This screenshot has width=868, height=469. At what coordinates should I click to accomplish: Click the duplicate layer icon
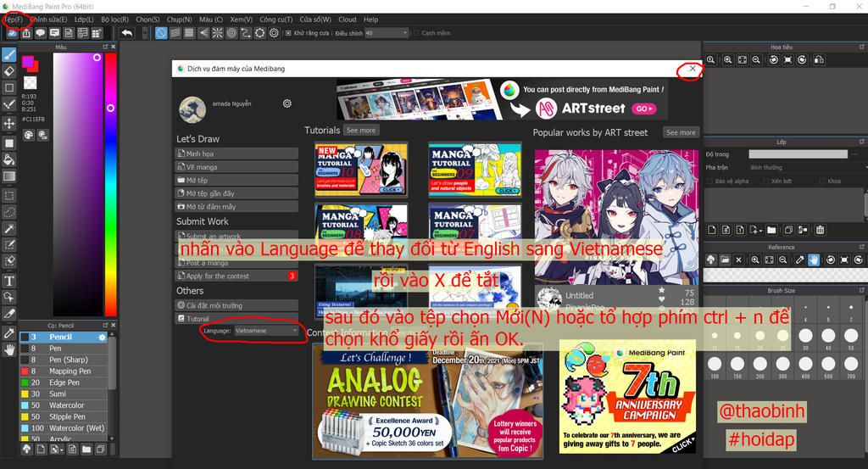[x=788, y=230]
